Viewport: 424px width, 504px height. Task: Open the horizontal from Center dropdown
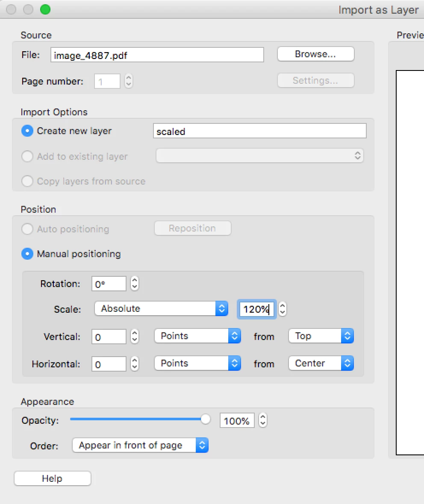point(321,363)
